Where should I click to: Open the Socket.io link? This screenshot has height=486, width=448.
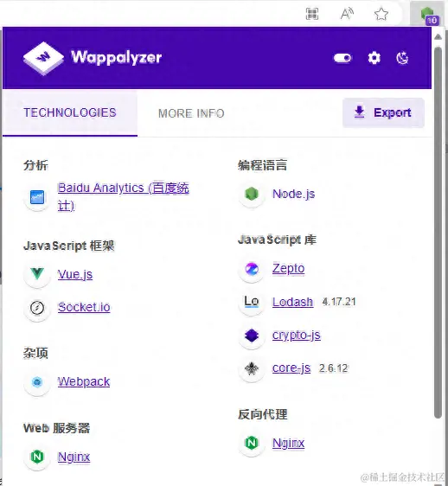[x=84, y=308]
